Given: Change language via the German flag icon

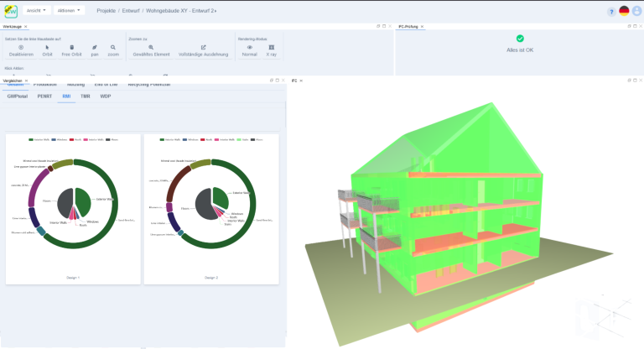Looking at the screenshot, I should (x=624, y=11).
